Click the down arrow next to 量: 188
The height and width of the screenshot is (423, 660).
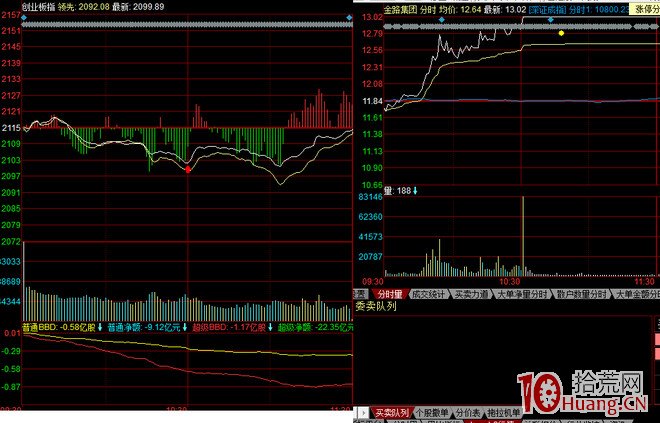click(x=415, y=191)
